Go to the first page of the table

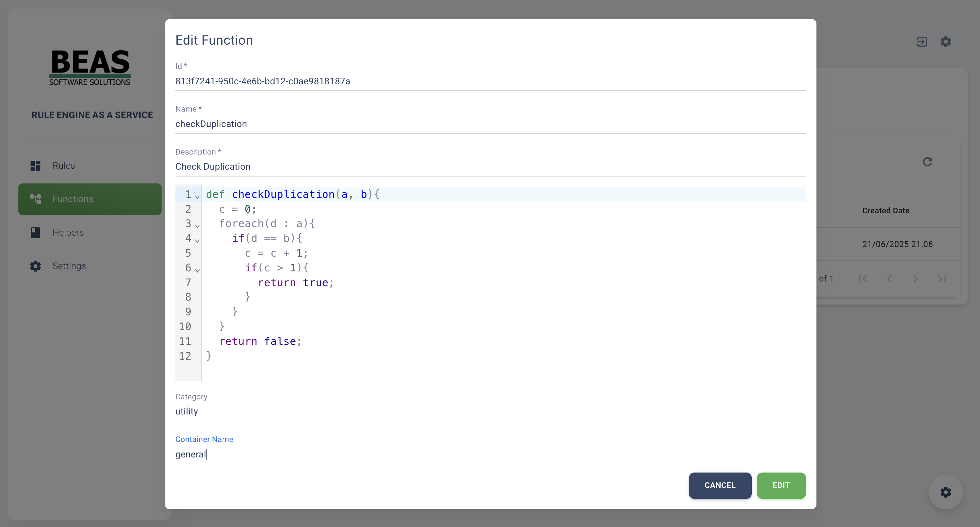863,279
